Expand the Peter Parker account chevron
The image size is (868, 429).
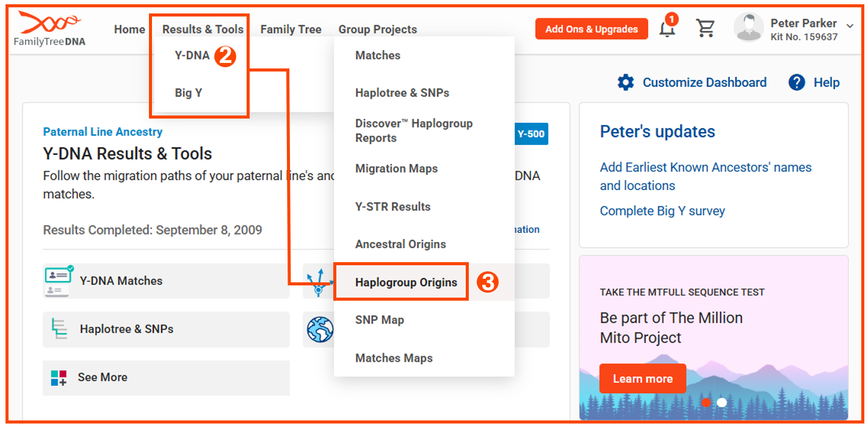pyautogui.click(x=850, y=26)
